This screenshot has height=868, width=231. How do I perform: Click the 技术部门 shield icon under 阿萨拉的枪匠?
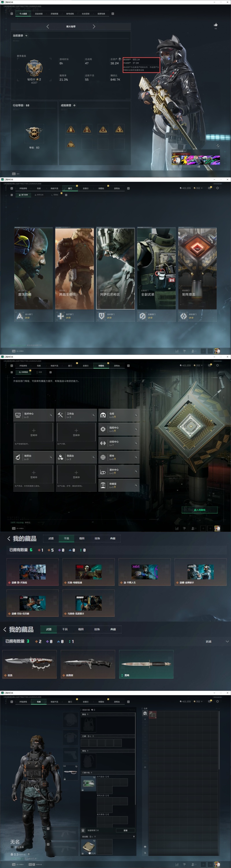[101, 316]
